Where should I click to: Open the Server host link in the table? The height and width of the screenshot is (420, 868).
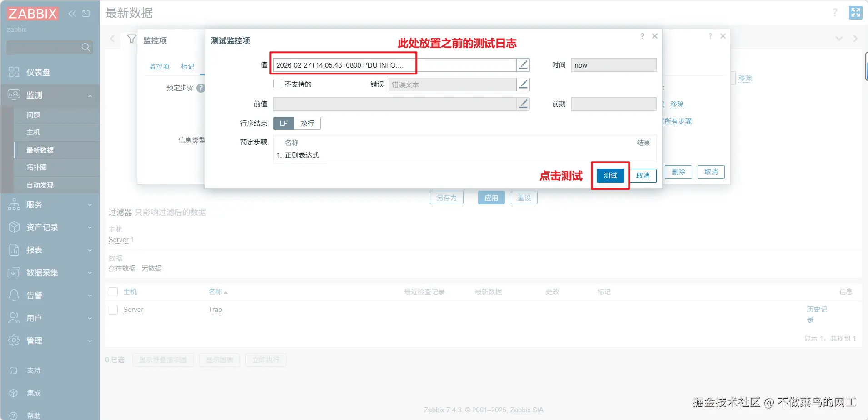coord(133,310)
